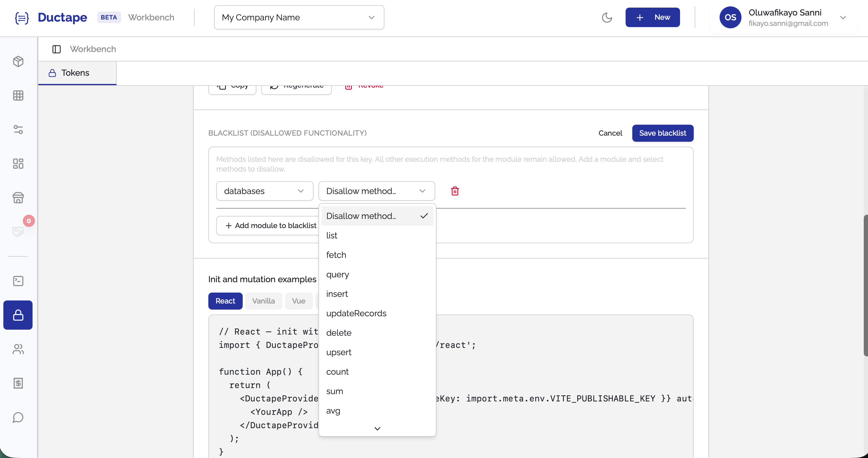Open the My Company Name dropdown
This screenshot has height=458, width=868.
coord(299,17)
